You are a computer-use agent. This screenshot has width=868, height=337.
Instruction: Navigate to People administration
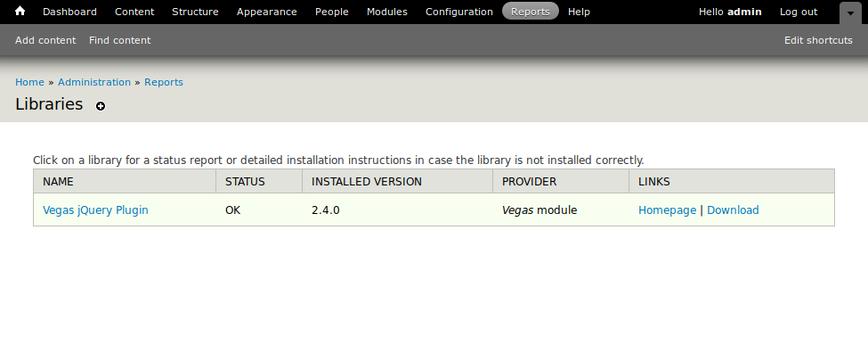click(331, 12)
